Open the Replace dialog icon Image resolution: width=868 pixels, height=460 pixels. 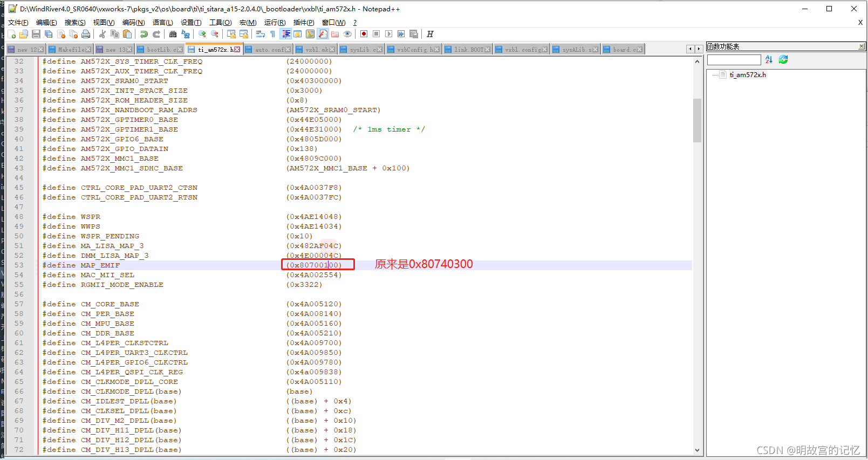pos(186,34)
